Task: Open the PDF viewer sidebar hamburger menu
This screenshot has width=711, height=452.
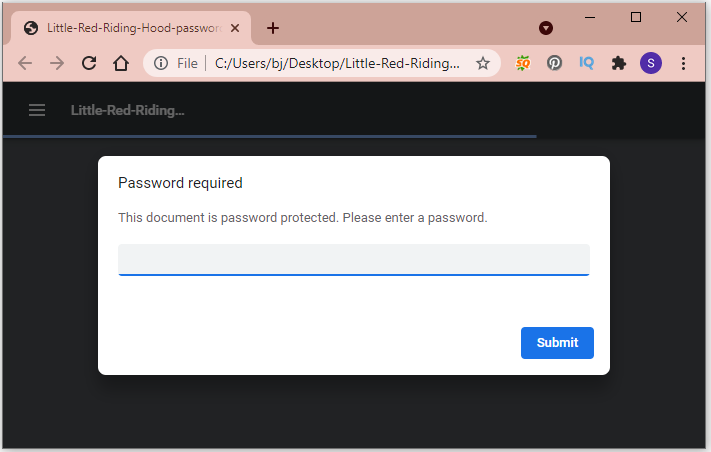Action: tap(37, 110)
